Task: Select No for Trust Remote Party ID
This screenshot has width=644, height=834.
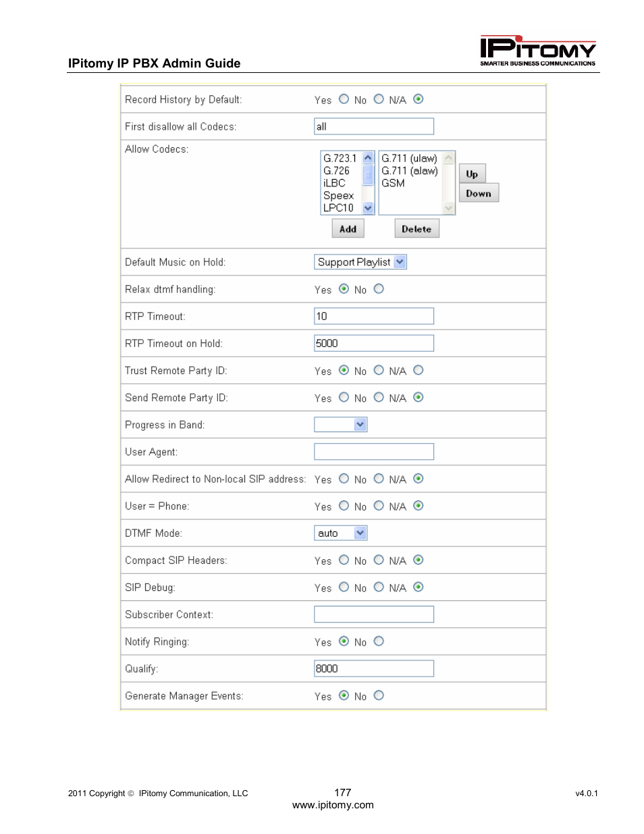Action: tap(379, 370)
